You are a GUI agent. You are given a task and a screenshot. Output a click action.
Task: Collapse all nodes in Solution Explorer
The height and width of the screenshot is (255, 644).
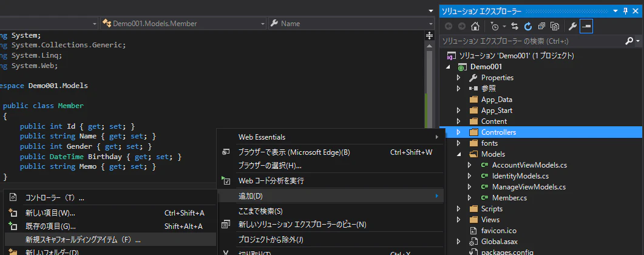(542, 26)
